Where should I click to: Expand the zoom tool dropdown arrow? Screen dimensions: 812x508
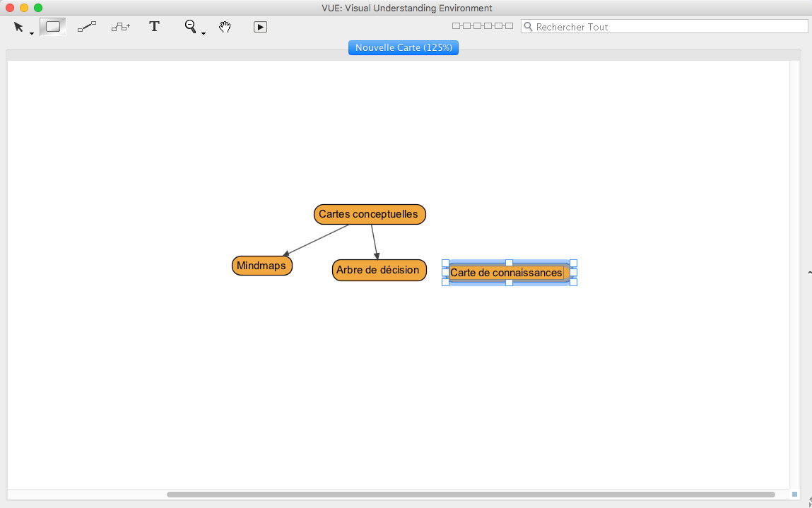pos(204,33)
